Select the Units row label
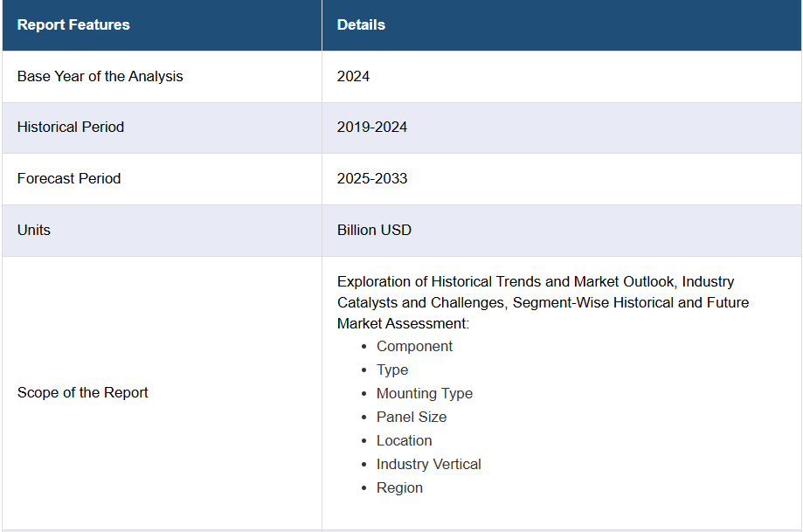This screenshot has width=803, height=532. tap(34, 230)
